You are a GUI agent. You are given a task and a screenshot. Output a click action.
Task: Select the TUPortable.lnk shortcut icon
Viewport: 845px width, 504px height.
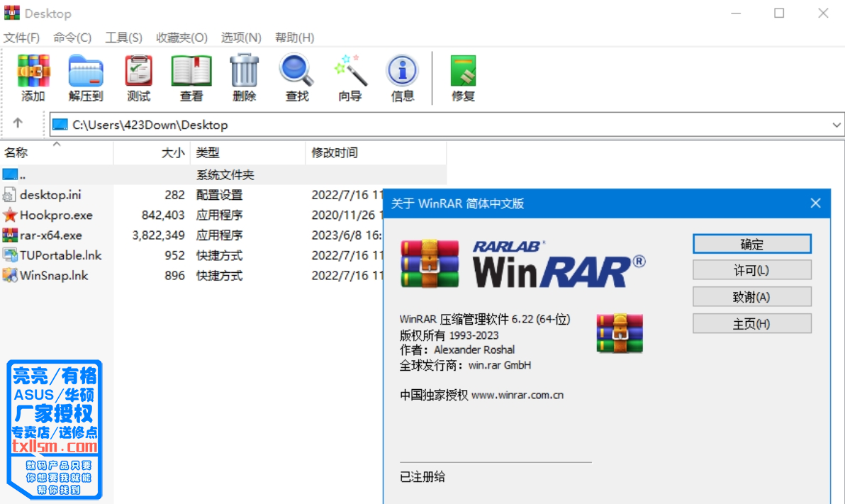10,255
